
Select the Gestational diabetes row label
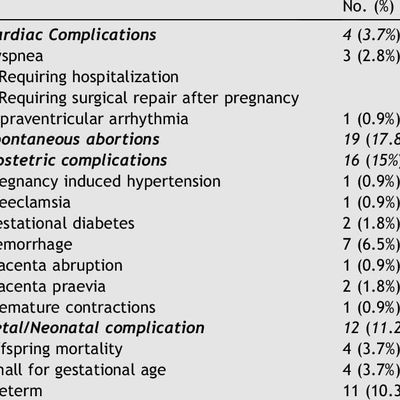tap(67, 224)
